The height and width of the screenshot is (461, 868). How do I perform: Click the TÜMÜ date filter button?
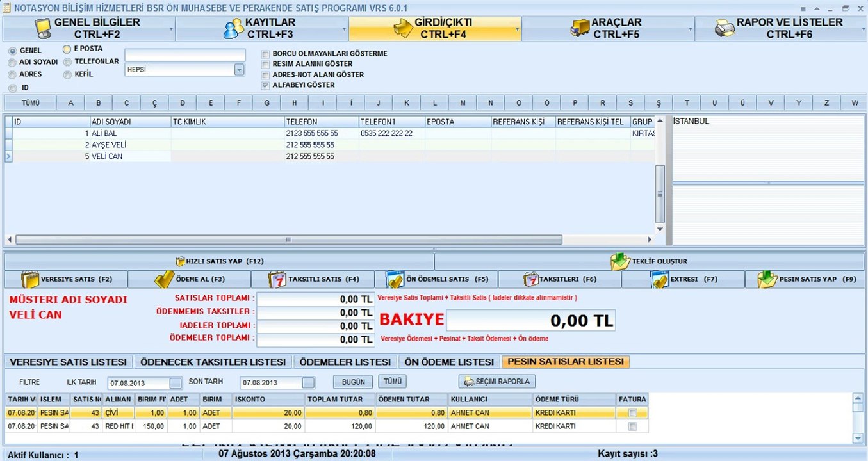[392, 381]
